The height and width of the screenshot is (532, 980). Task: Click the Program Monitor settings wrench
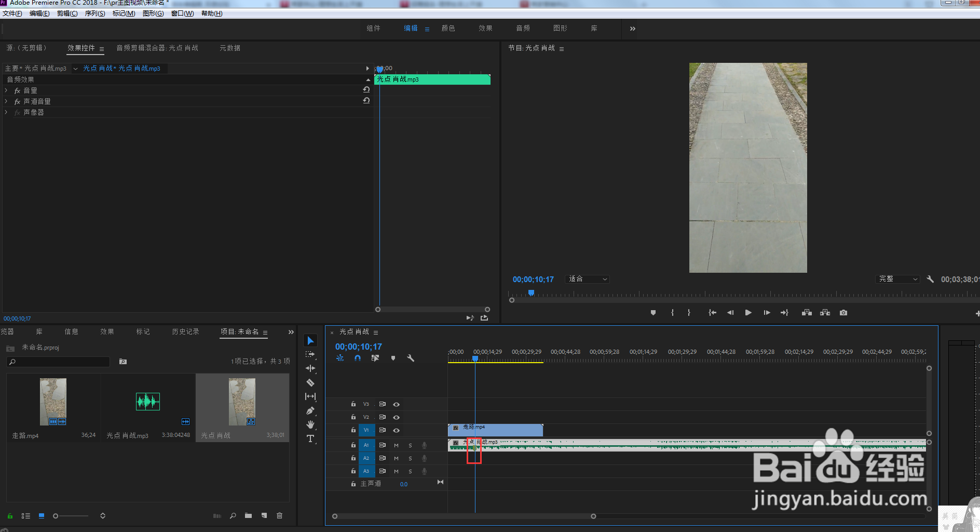pos(930,279)
